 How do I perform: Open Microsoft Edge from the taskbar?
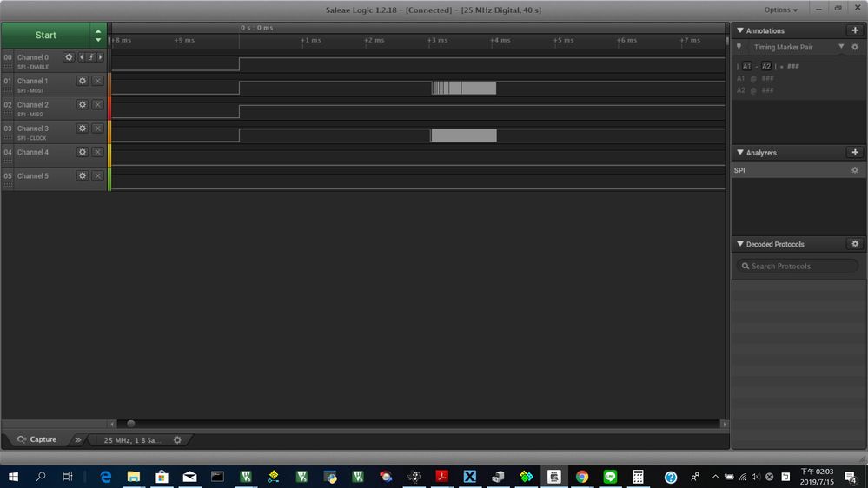(105, 477)
